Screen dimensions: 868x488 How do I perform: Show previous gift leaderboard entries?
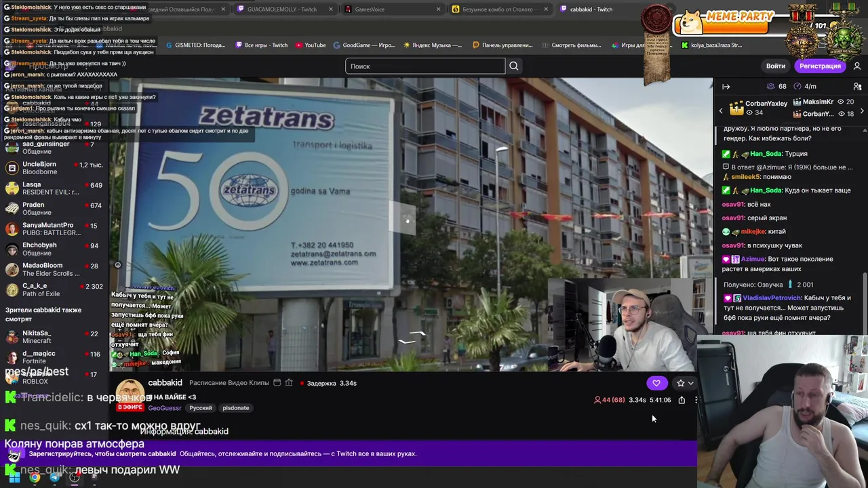pyautogui.click(x=721, y=110)
